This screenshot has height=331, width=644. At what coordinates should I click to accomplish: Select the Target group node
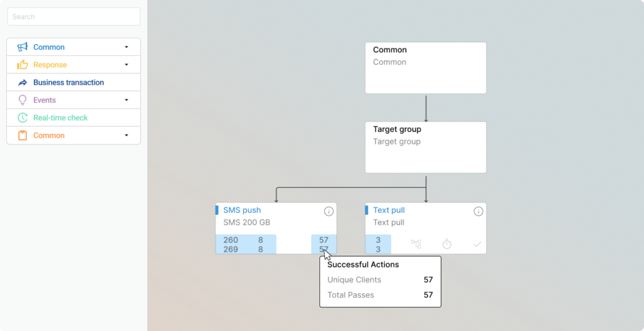coord(425,148)
